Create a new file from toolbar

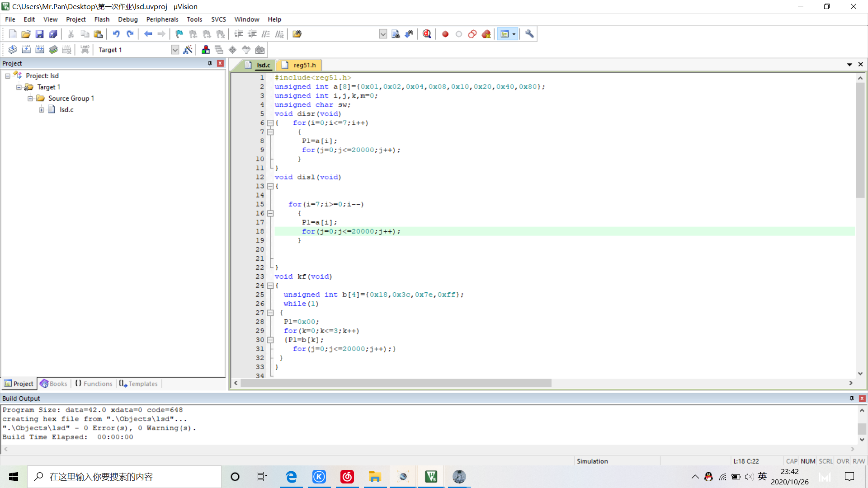(x=13, y=34)
